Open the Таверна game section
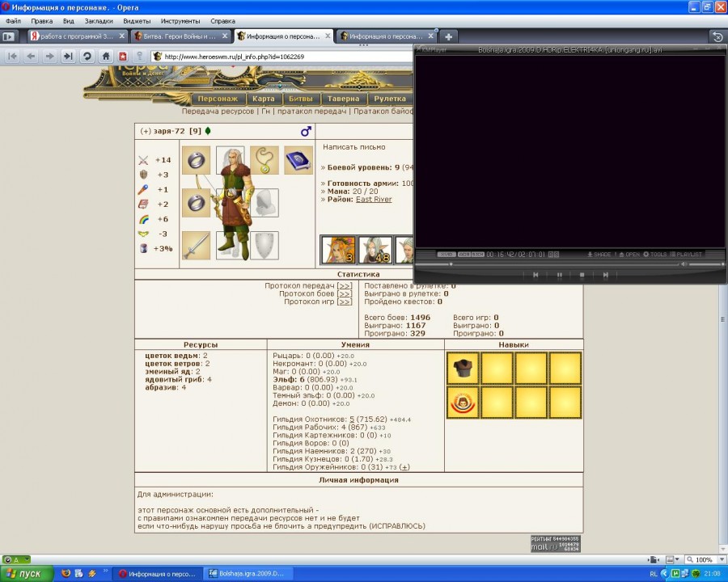The height and width of the screenshot is (582, 728). [x=343, y=99]
